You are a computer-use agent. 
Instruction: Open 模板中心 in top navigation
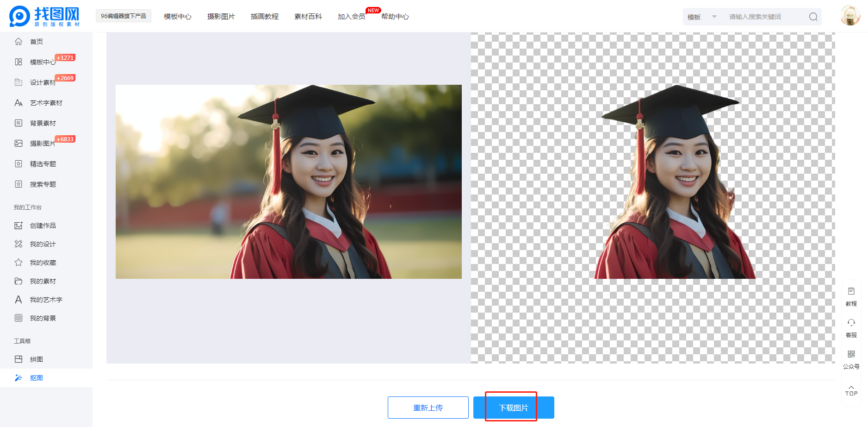pyautogui.click(x=177, y=17)
